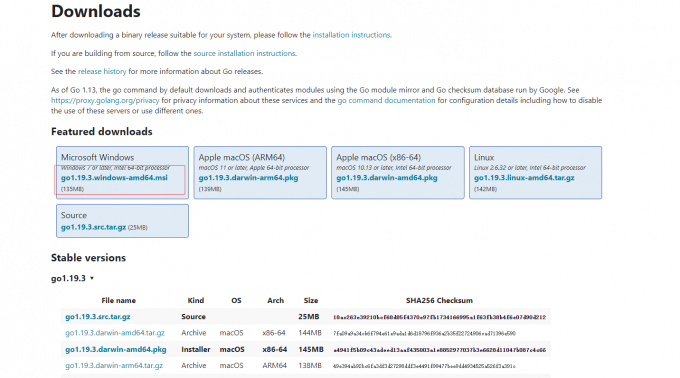Click the Installer kind cell
The image size is (680, 378).
click(196, 349)
